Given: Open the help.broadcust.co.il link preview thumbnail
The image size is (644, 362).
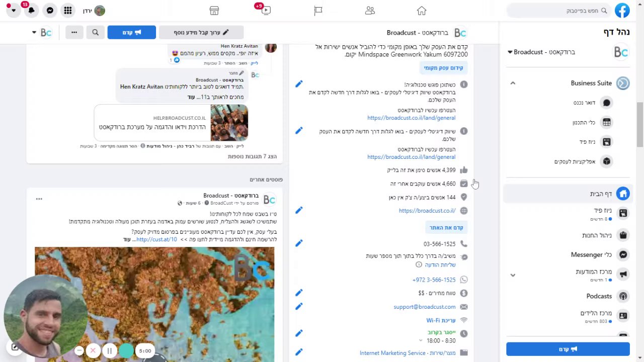Looking at the screenshot, I should [229, 123].
